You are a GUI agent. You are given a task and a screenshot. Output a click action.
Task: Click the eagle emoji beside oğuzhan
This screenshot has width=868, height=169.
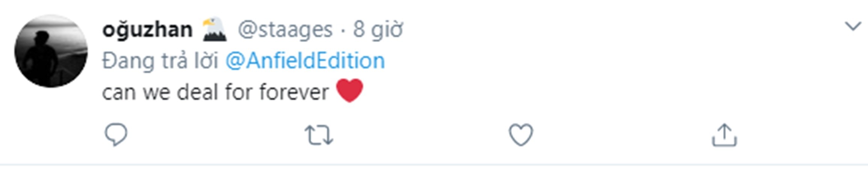[215, 29]
